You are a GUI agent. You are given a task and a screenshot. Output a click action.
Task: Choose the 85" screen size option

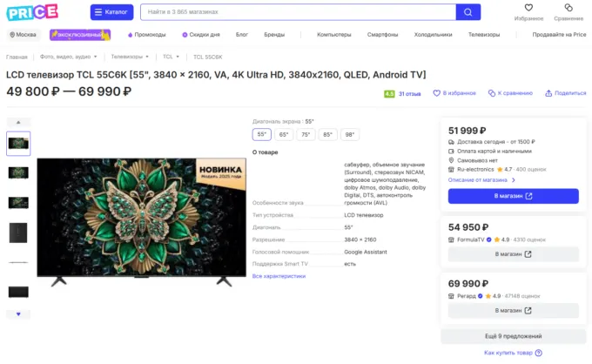point(327,134)
